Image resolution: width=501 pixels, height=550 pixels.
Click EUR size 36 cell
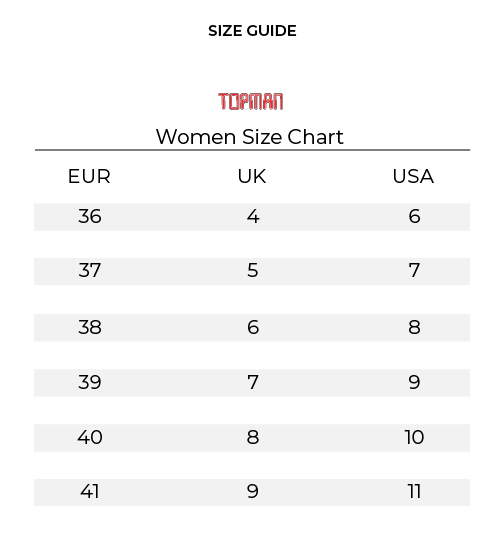click(x=90, y=216)
